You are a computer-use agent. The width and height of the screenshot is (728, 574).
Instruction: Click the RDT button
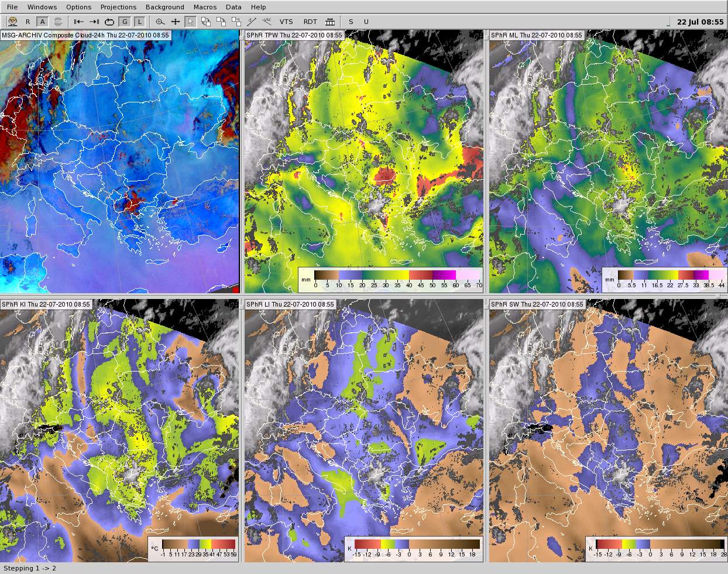coord(310,22)
